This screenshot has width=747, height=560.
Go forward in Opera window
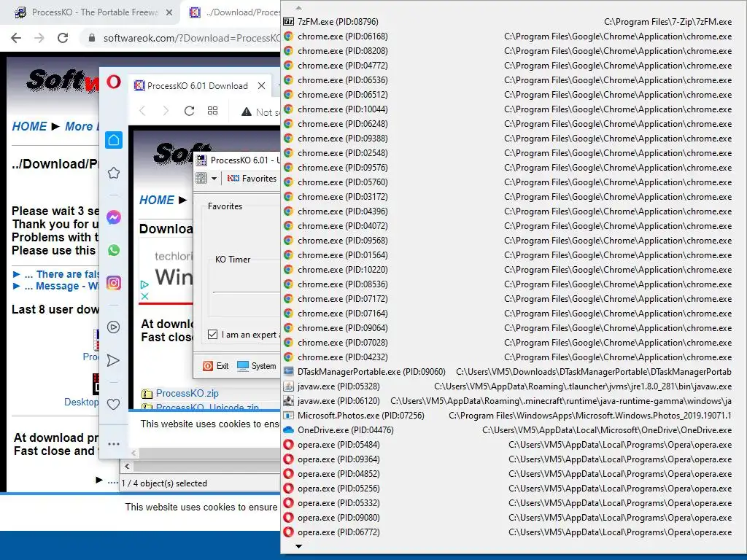(x=166, y=111)
